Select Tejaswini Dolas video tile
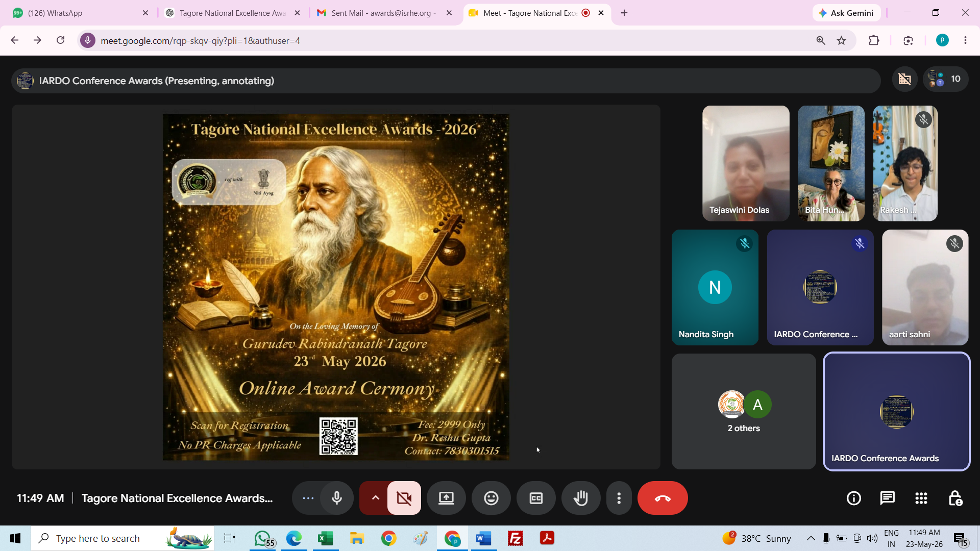Viewport: 980px width, 551px height. click(x=746, y=163)
